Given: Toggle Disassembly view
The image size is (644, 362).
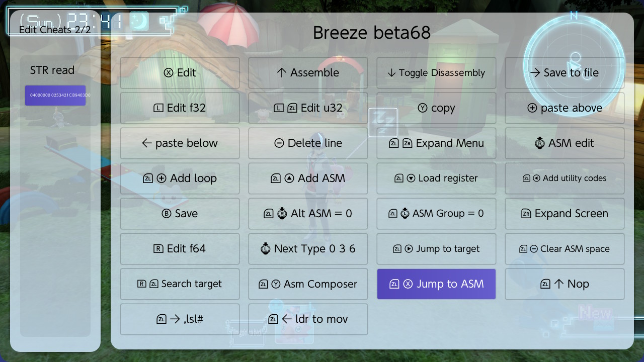Looking at the screenshot, I should pyautogui.click(x=436, y=73).
